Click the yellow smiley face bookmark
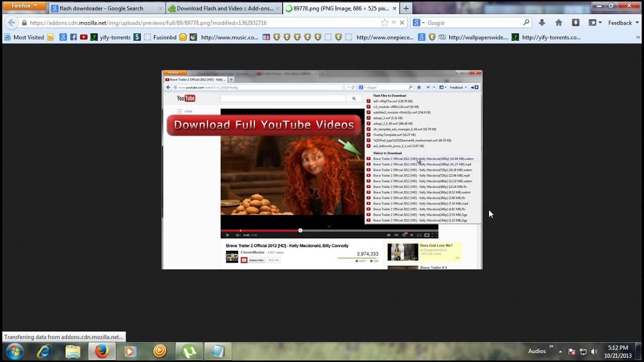Screen dimensions: 644x362 (x=183, y=37)
